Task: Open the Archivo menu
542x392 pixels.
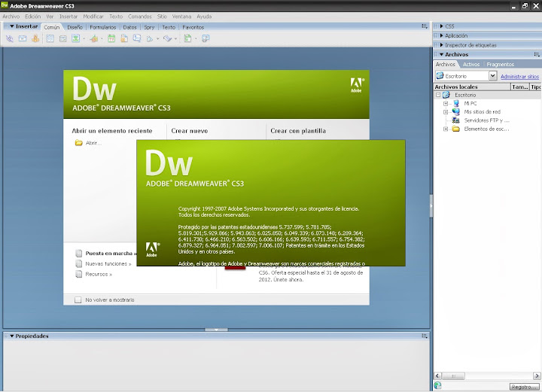Action: coord(11,17)
